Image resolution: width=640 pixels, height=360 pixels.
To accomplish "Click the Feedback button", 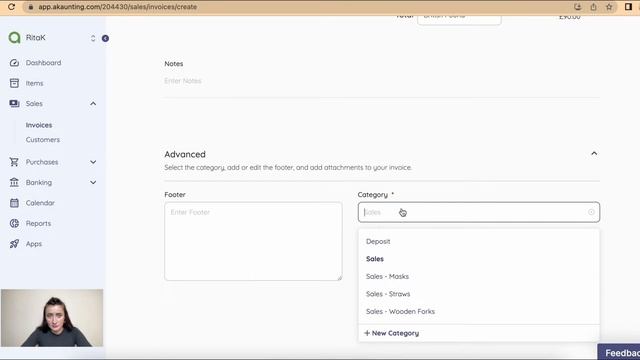I will click(x=619, y=352).
